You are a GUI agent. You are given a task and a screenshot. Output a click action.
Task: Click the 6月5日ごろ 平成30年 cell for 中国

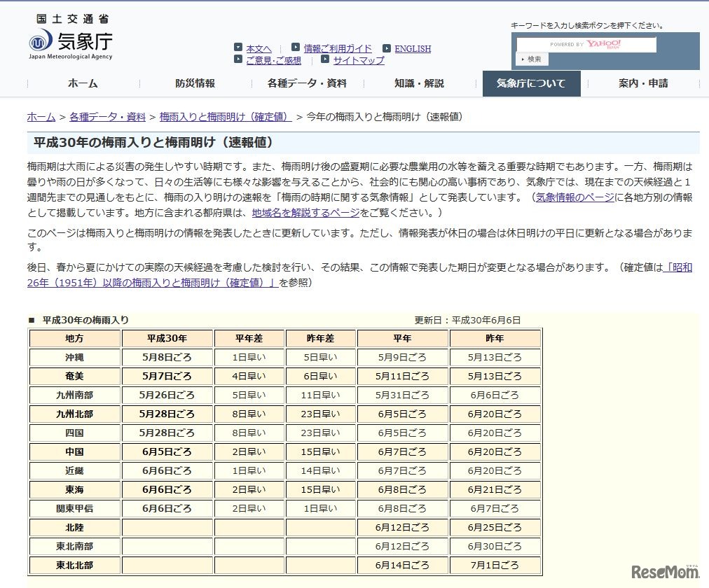[x=167, y=452]
